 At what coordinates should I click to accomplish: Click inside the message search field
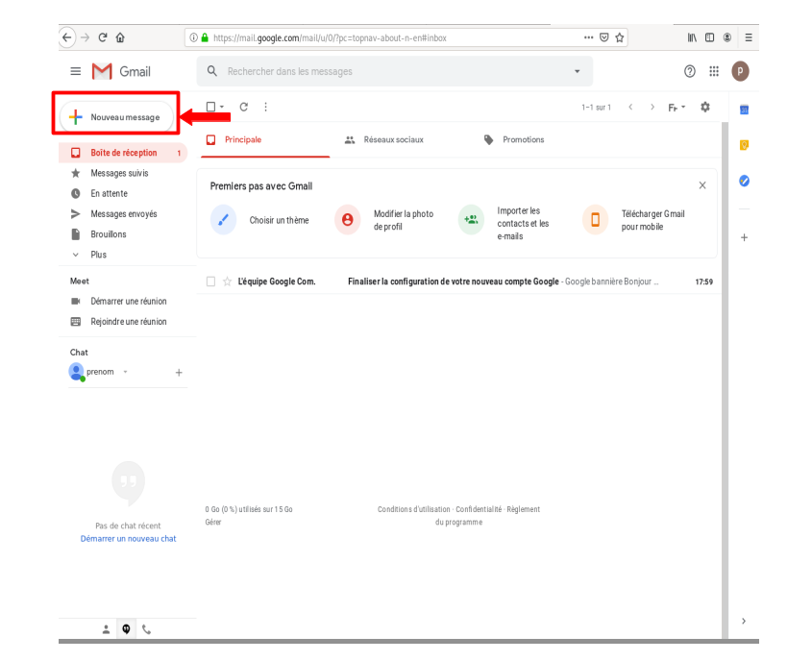pos(384,71)
